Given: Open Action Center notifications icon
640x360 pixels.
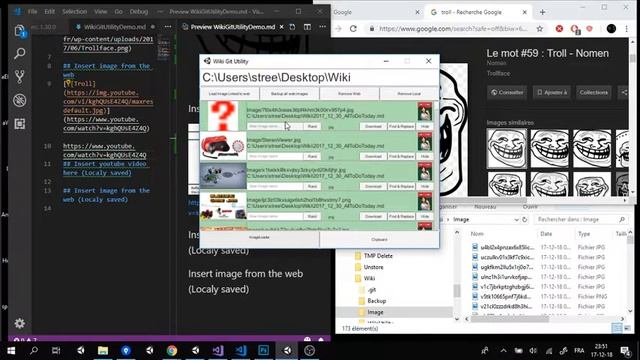Looking at the screenshot, I should (x=625, y=350).
